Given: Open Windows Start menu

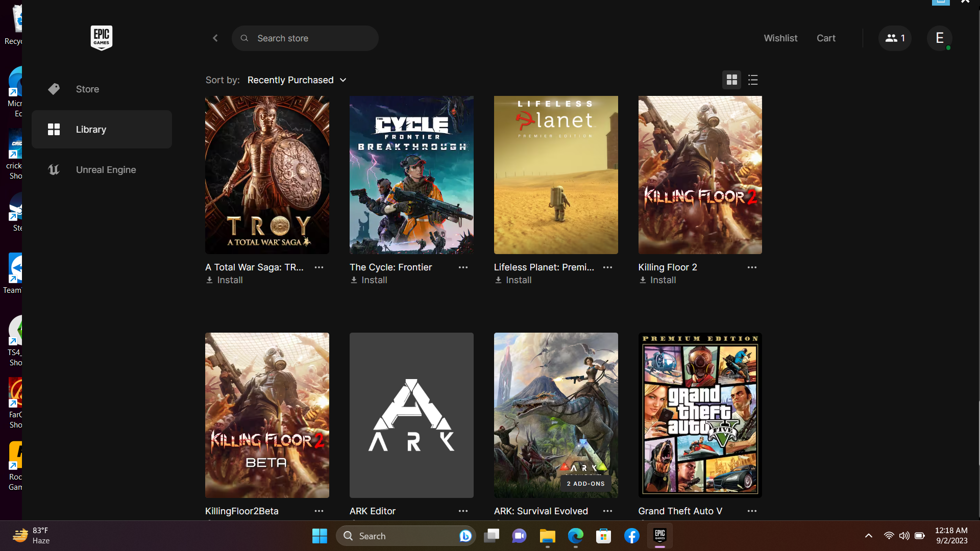Looking at the screenshot, I should (x=320, y=536).
